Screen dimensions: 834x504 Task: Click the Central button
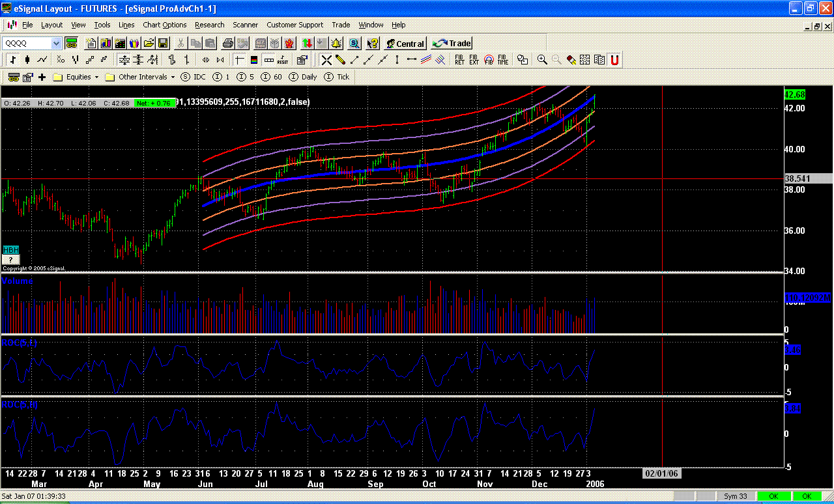405,44
